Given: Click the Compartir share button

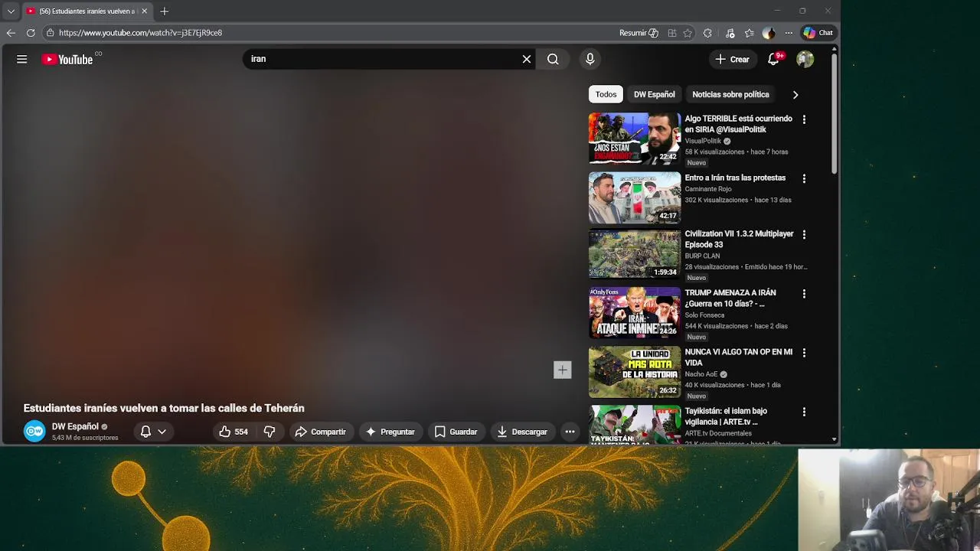Looking at the screenshot, I should (321, 432).
